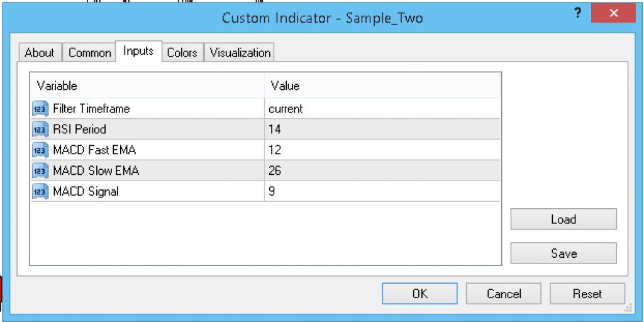Click the MACD Slow EMA variable icon
Image resolution: width=644 pixels, height=322 pixels.
pyautogui.click(x=40, y=171)
